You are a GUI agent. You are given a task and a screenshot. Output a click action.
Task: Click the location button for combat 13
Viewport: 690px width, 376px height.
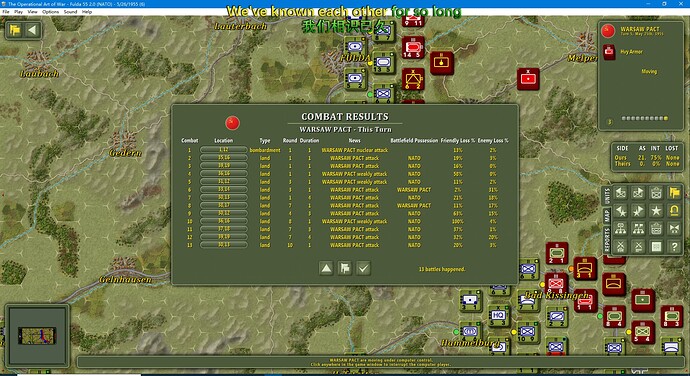[224, 245]
